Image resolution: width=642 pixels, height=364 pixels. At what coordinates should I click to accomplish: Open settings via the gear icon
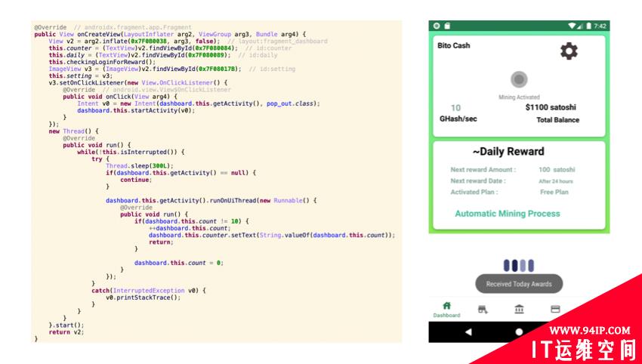[568, 51]
